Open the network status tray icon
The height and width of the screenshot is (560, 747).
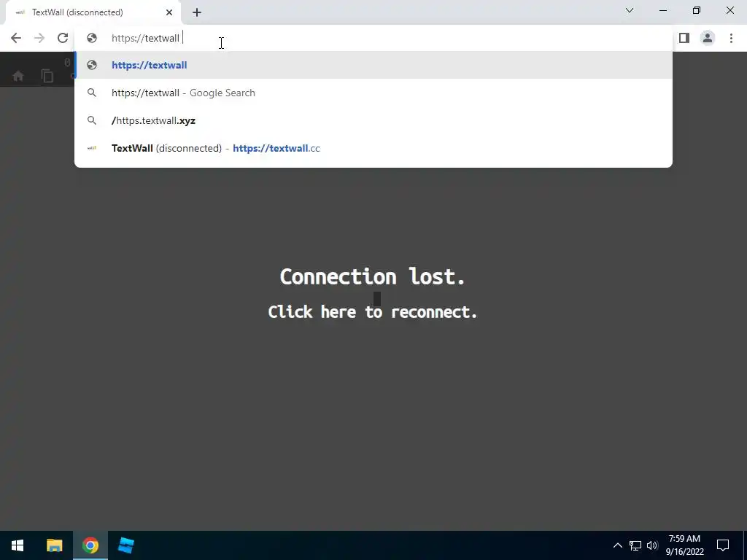pos(635,545)
